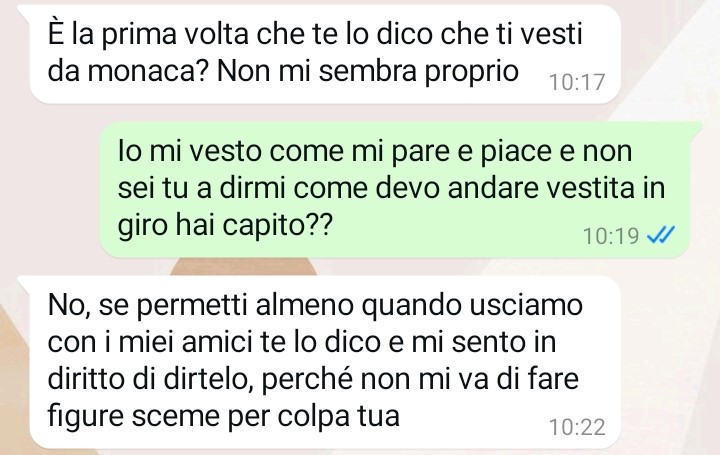Select the green outgoing message bubble
The height and width of the screenshot is (455, 720).
tap(395, 190)
